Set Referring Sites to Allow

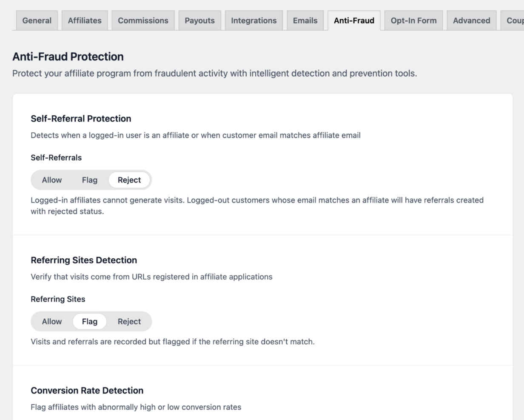pos(51,321)
